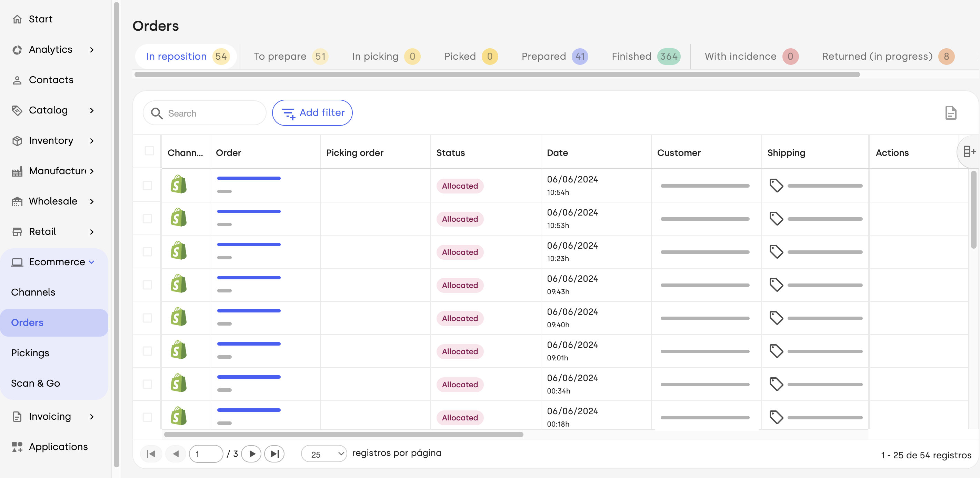Expand the Manufacture submenu arrow

92,171
